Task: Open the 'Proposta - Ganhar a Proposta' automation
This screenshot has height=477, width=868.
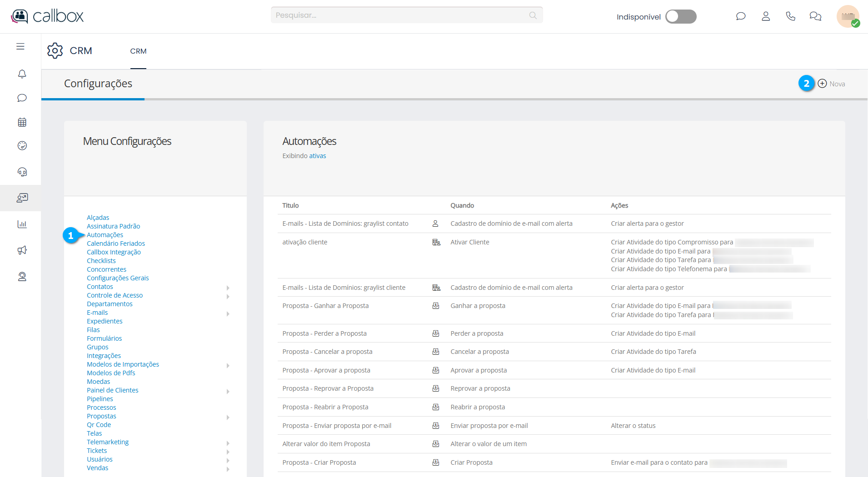Action: pyautogui.click(x=325, y=306)
